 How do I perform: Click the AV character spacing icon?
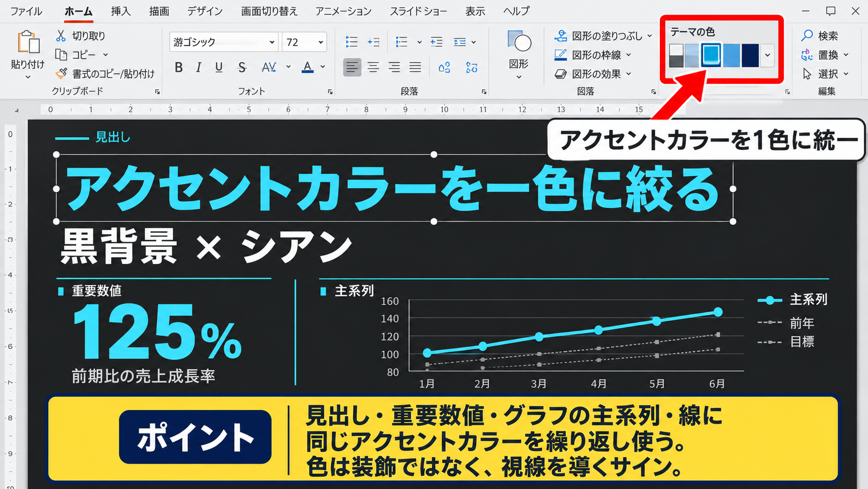268,67
